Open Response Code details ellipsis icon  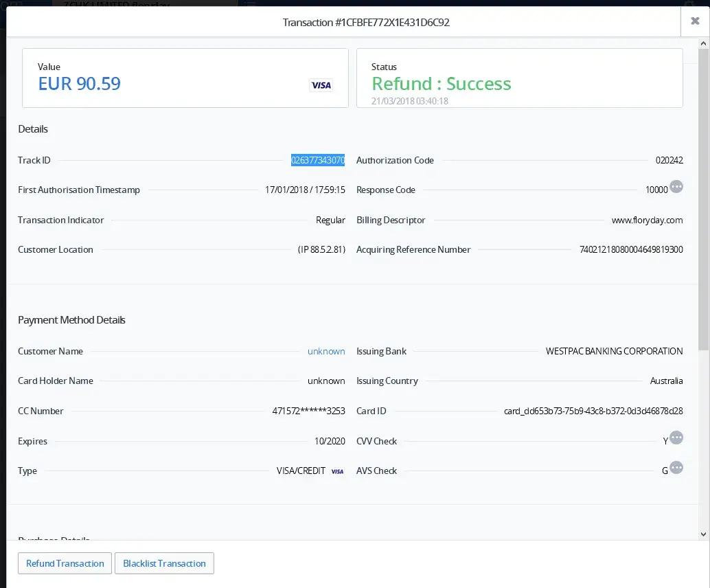click(x=676, y=187)
